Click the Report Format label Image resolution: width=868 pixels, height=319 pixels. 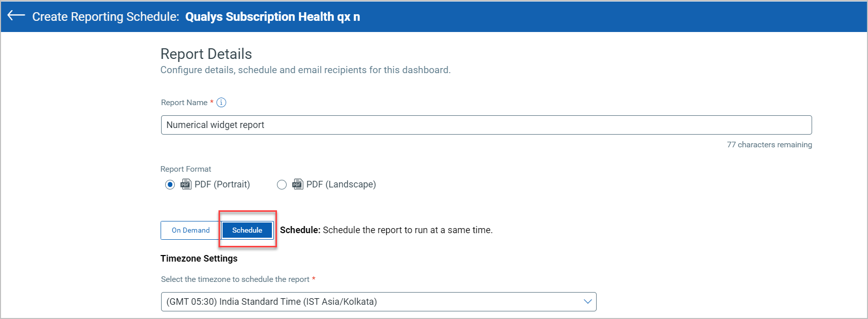(x=186, y=169)
